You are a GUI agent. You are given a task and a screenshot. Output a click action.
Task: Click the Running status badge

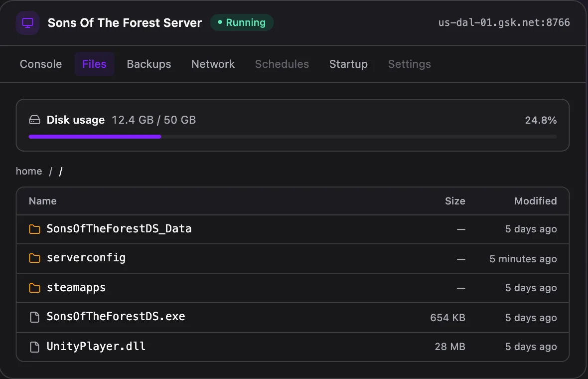click(x=242, y=22)
